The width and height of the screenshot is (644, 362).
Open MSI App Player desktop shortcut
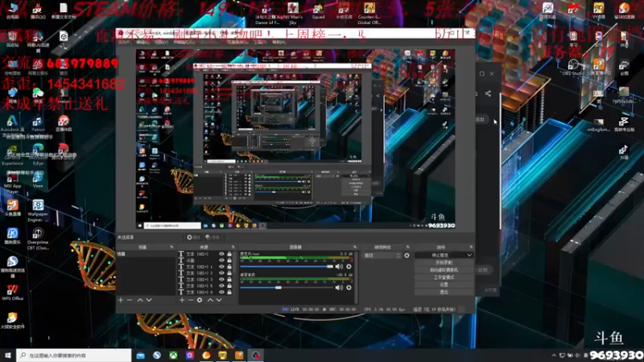click(12, 183)
